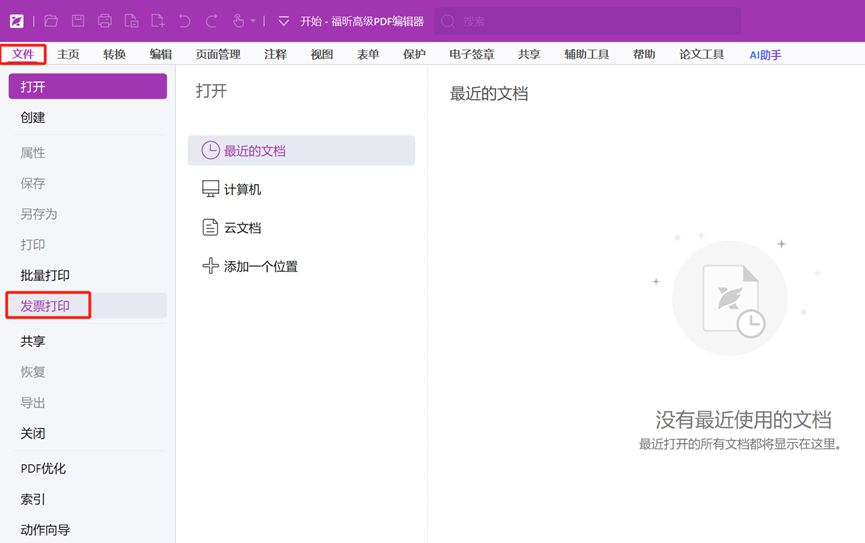
Task: Expand the hand tool dropdown arrow
Action: tap(253, 21)
